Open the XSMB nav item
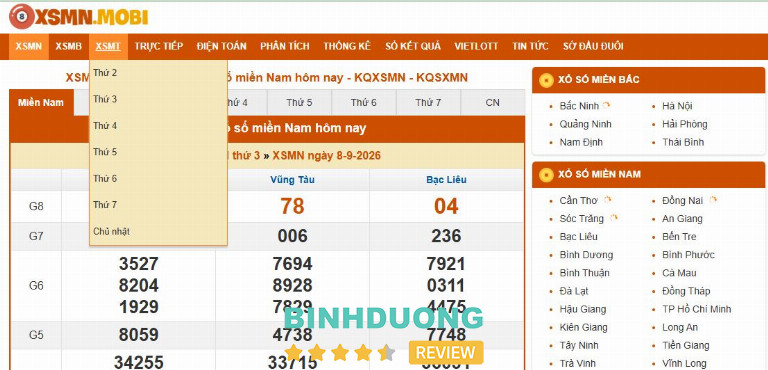 pyautogui.click(x=69, y=47)
